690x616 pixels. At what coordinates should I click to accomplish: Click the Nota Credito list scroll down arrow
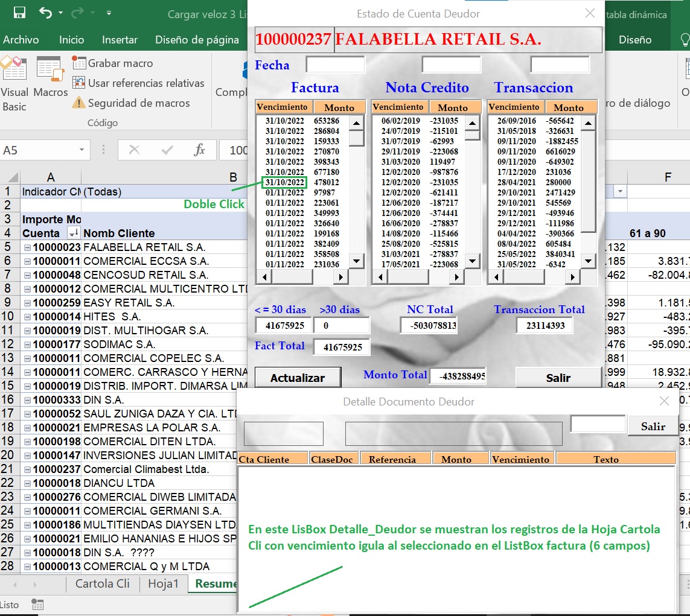point(472,261)
